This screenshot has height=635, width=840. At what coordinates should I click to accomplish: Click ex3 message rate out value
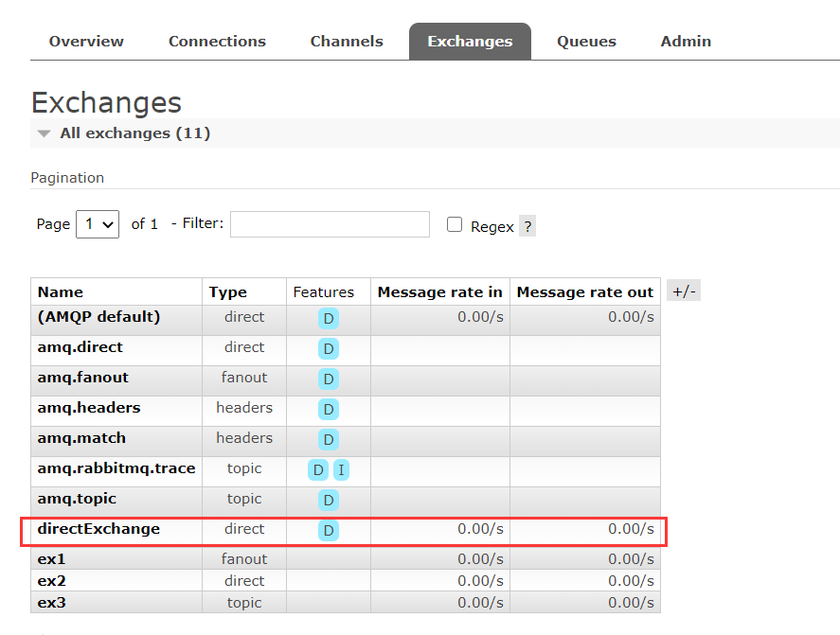click(631, 603)
